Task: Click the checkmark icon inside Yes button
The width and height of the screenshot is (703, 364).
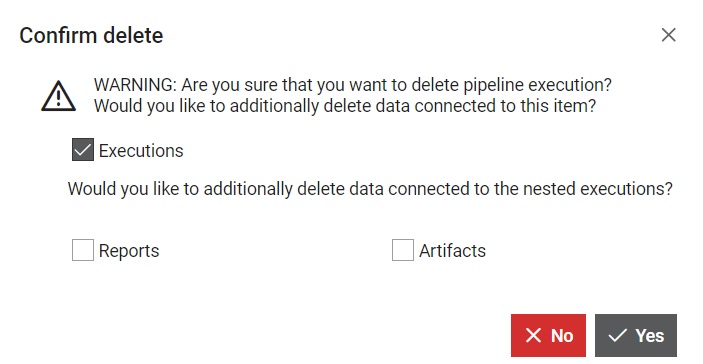Action: click(617, 335)
